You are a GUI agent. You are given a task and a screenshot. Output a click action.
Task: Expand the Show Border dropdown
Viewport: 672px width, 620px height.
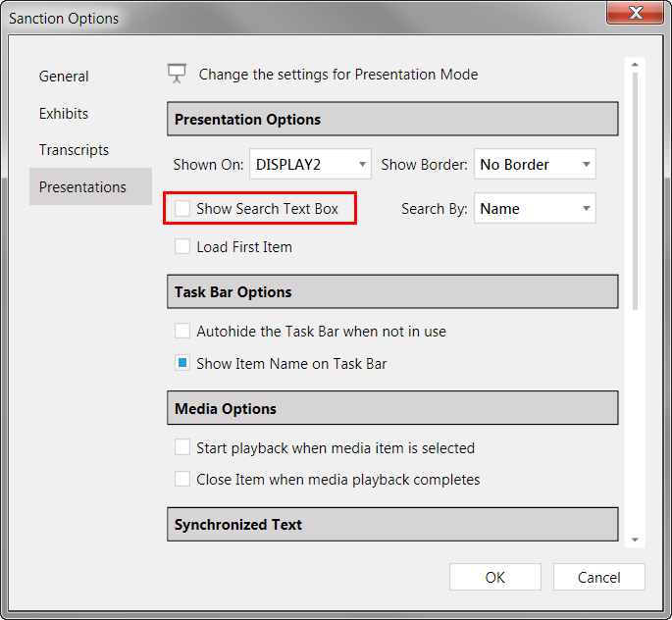535,164
